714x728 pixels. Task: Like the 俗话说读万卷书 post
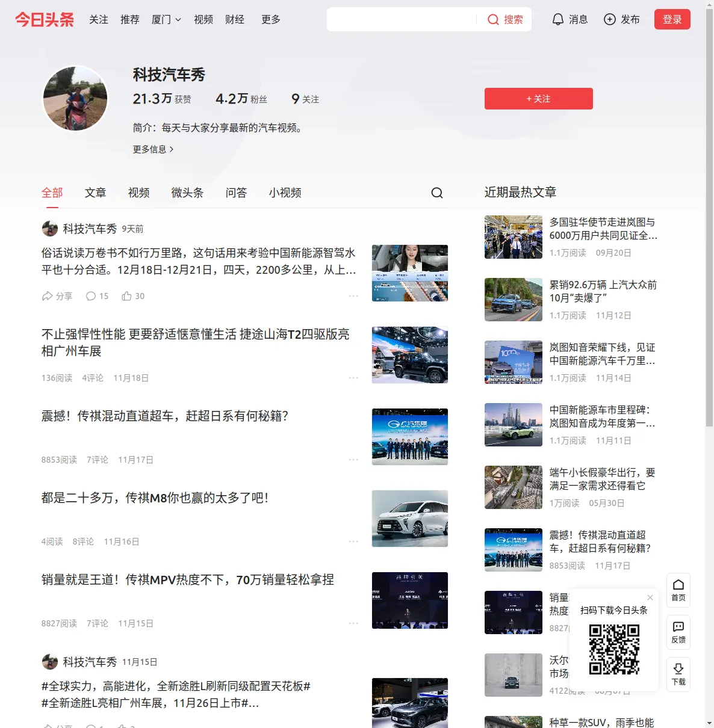pyautogui.click(x=133, y=296)
